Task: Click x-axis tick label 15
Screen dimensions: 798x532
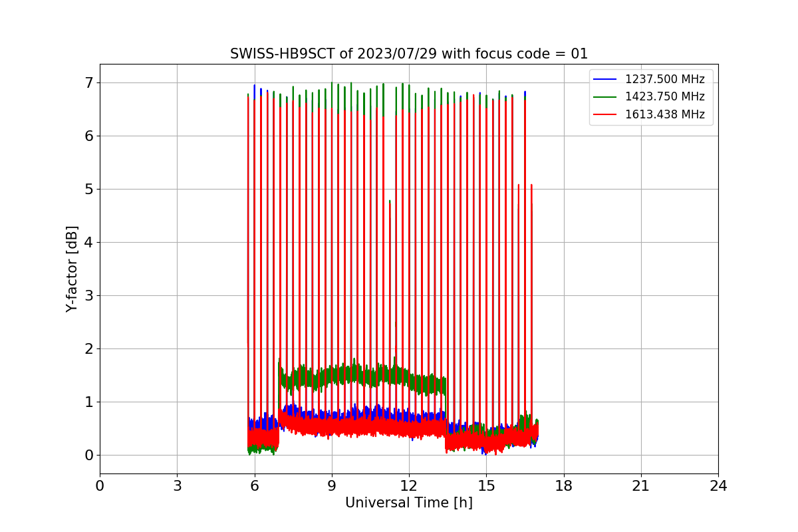Action: click(x=486, y=486)
